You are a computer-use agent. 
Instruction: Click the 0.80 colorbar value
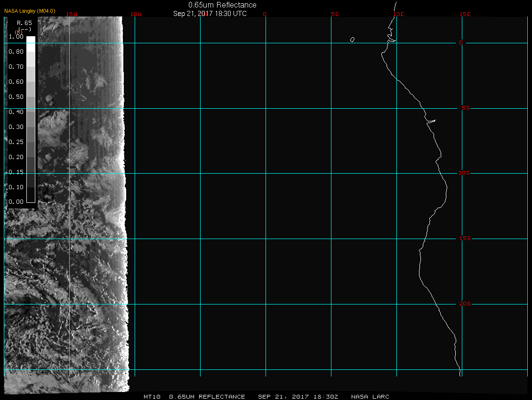pos(16,52)
